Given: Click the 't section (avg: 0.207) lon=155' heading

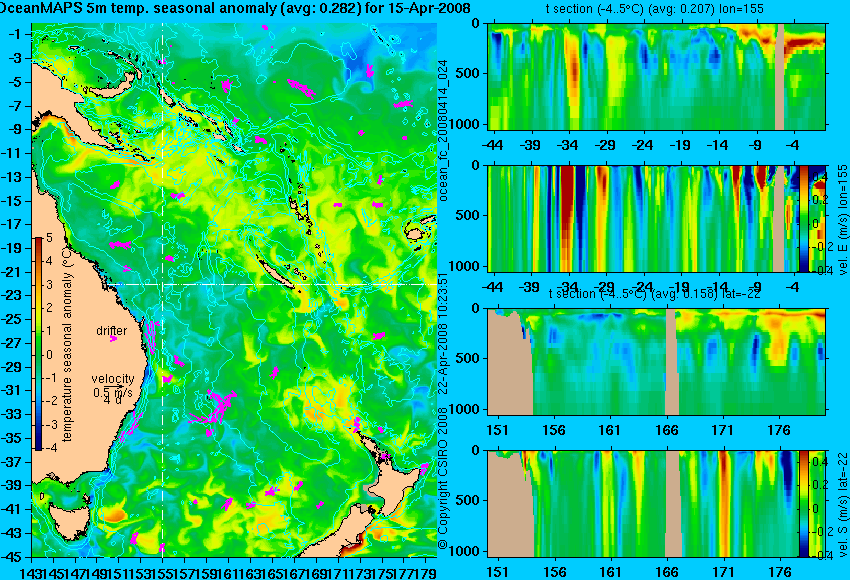Looking at the screenshot, I should coord(655,9).
